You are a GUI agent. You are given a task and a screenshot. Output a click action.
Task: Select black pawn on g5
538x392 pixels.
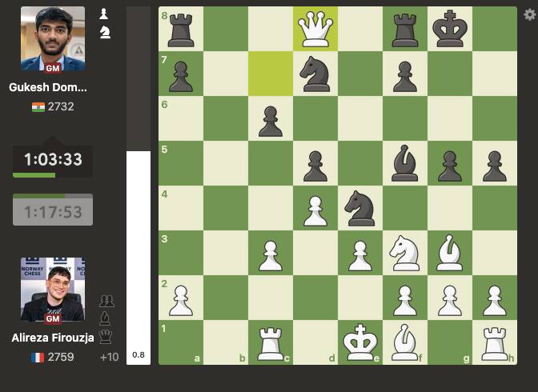pyautogui.click(x=450, y=166)
